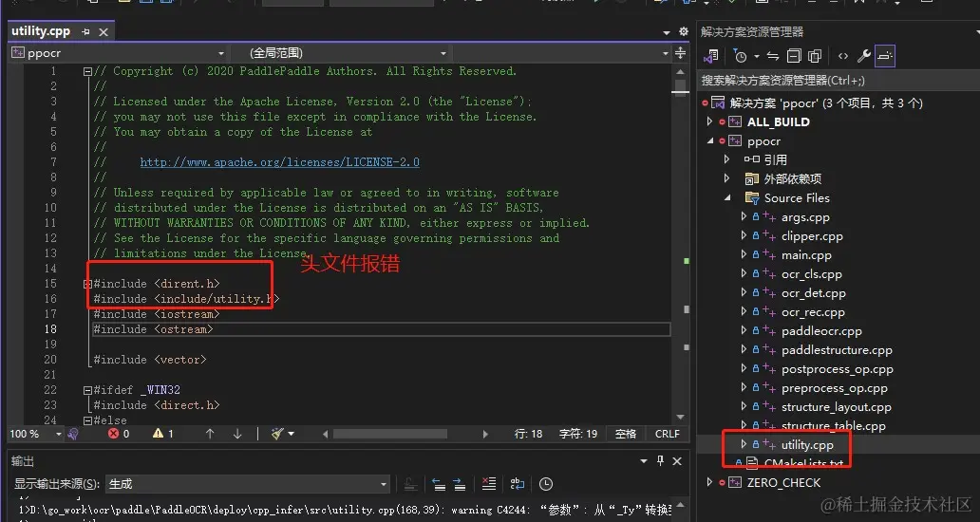This screenshot has width=980, height=522.
Task: Click the split editor window icon
Action: (680, 53)
